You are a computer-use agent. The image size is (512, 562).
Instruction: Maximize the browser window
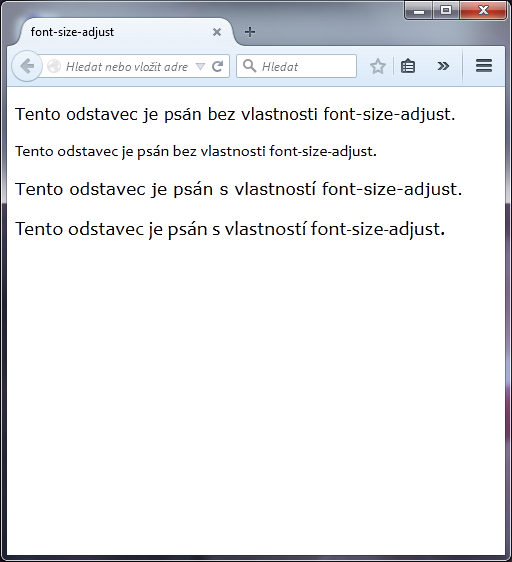click(x=446, y=10)
